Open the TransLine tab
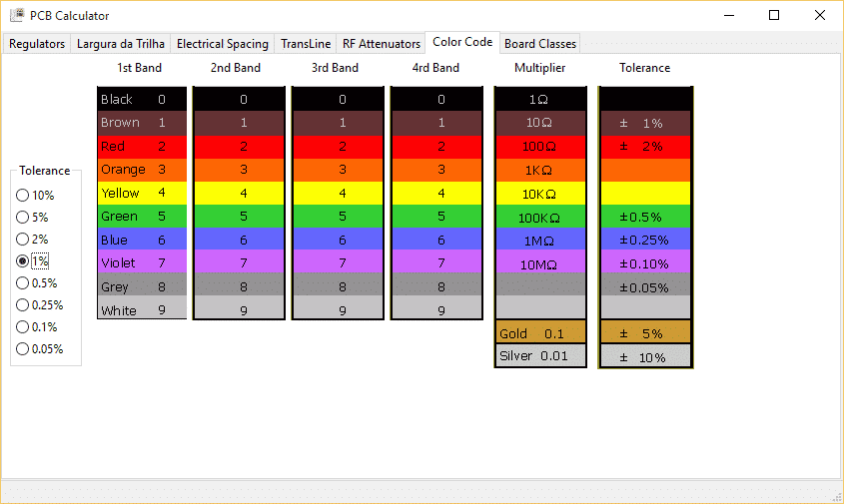 305,44
